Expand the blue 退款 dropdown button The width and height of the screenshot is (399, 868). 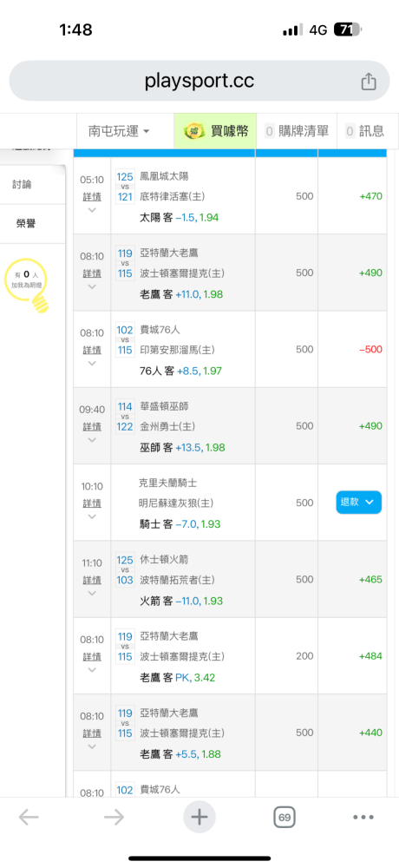358,502
